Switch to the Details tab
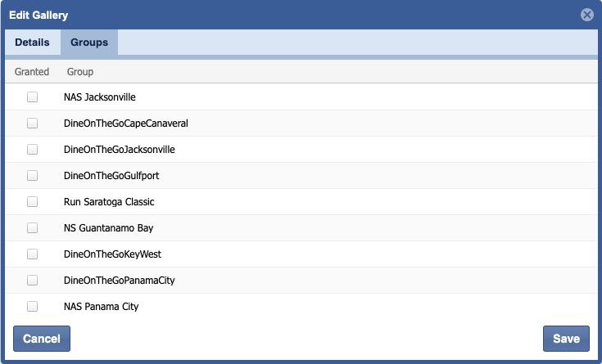Image resolution: width=602 pixels, height=364 pixels. click(x=32, y=43)
